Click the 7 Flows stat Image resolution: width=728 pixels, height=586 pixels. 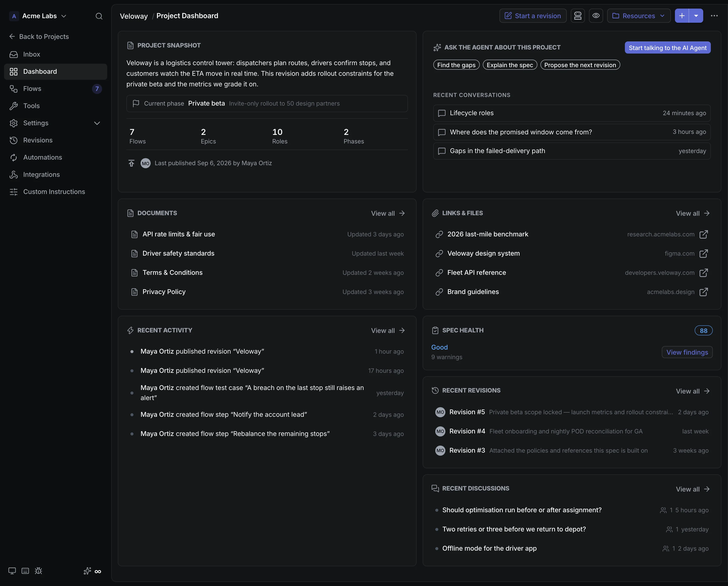click(137, 136)
